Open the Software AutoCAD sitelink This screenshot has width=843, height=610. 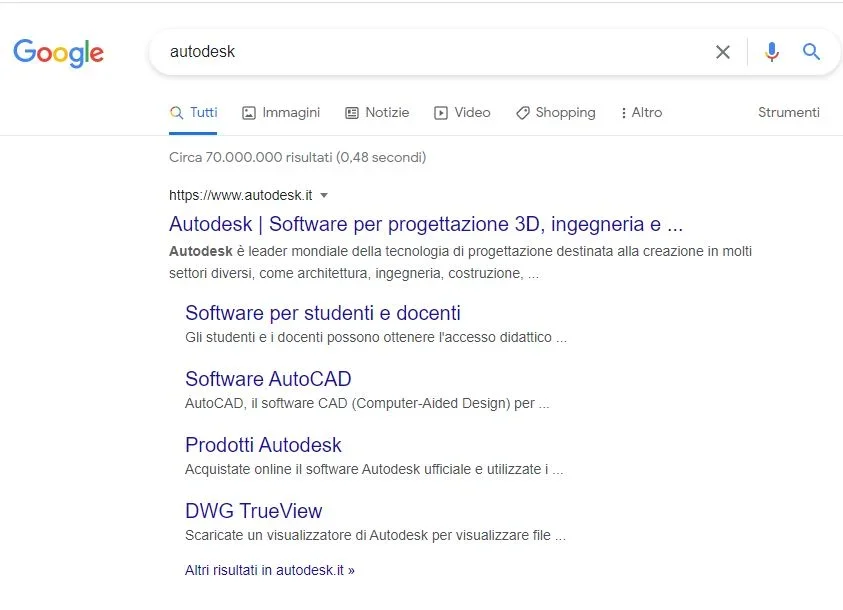(x=268, y=379)
